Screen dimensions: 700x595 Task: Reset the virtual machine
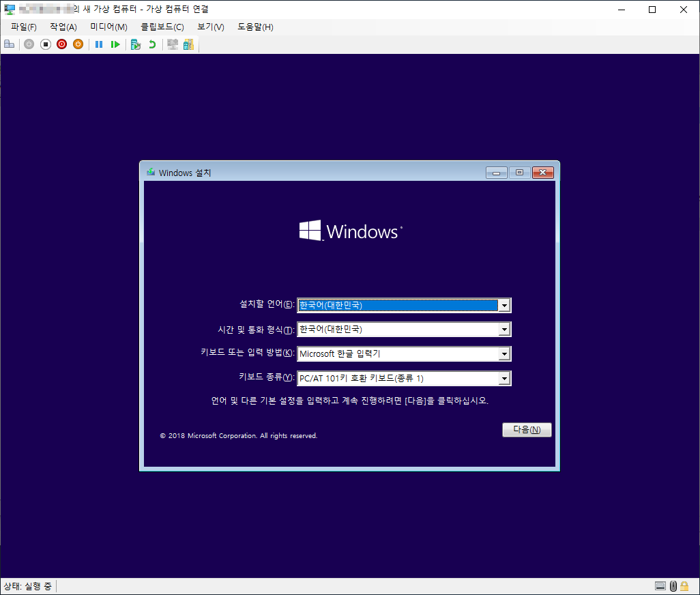115,44
